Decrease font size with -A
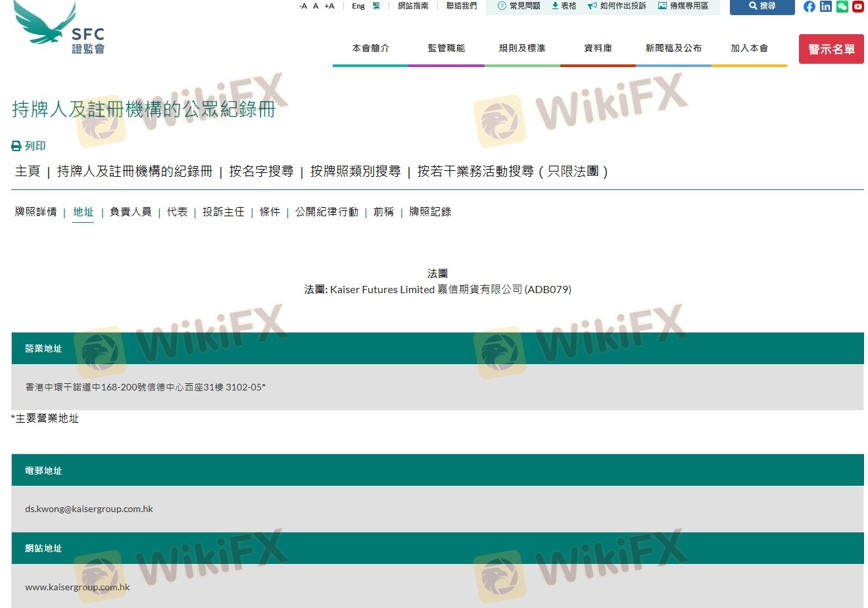This screenshot has height=608, width=868. (302, 6)
